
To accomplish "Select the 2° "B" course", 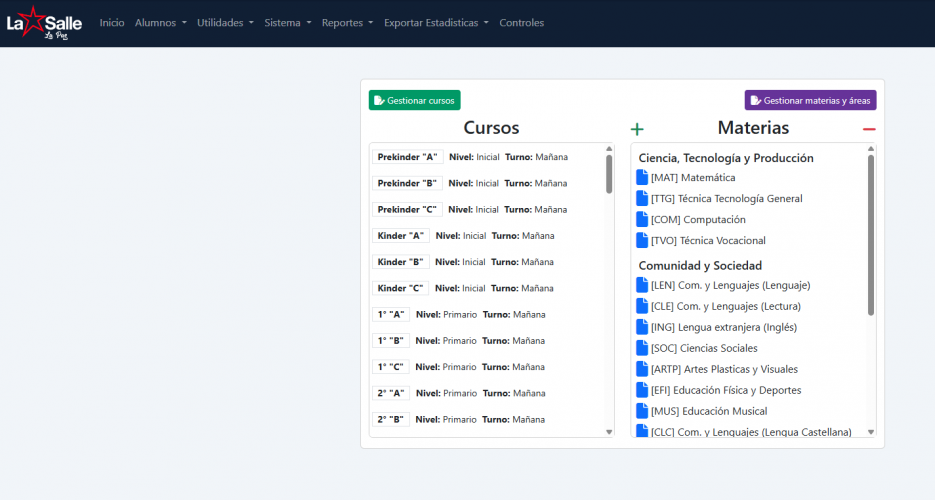I will click(391, 419).
